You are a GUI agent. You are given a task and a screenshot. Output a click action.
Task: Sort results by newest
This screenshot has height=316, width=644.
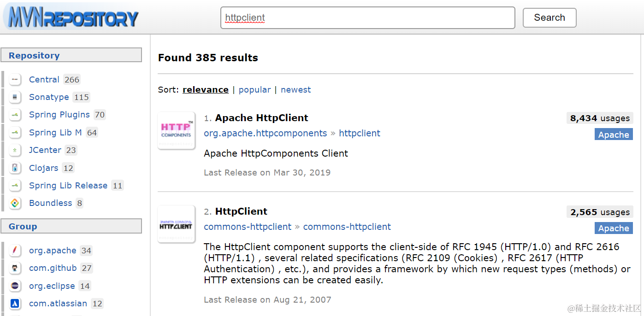click(296, 90)
